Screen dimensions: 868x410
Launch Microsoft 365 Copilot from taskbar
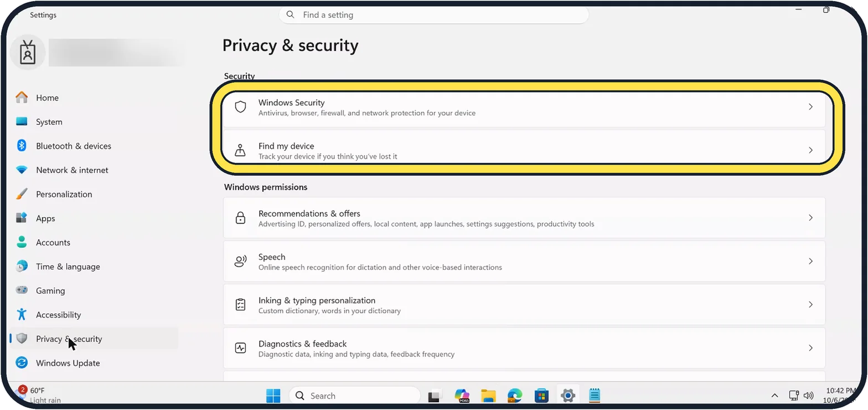462,396
